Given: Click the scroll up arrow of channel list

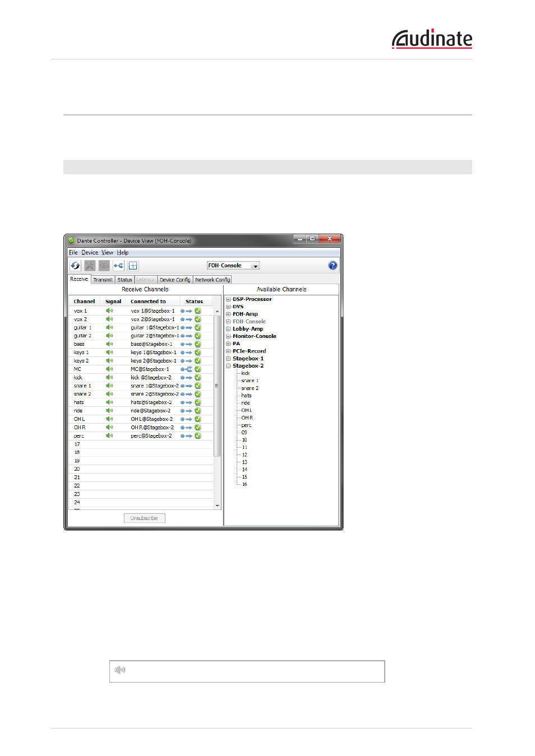Looking at the screenshot, I should pos(218,311).
